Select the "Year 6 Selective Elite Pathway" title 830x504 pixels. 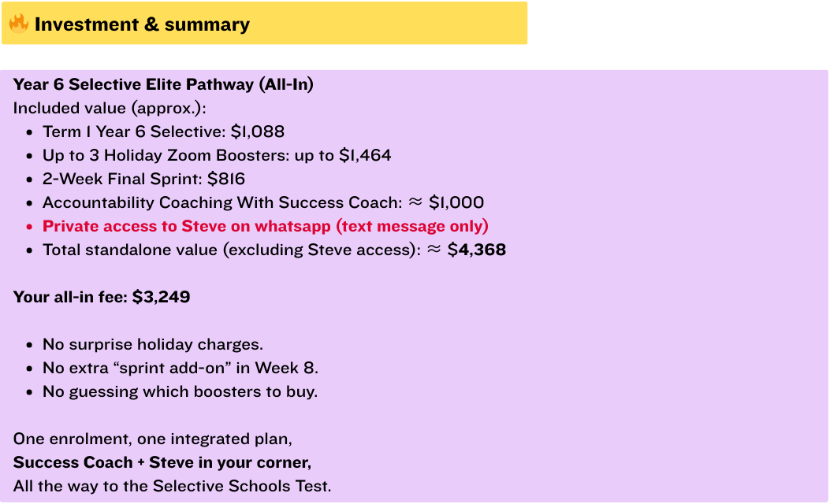[163, 84]
